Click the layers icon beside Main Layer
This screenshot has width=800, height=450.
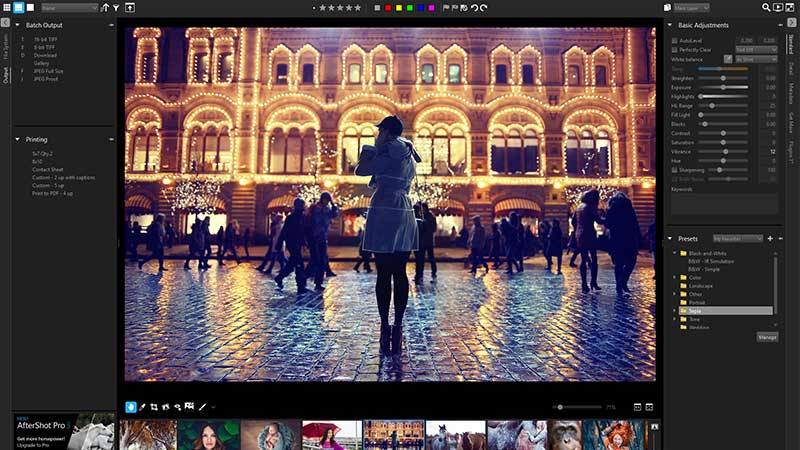pos(667,8)
